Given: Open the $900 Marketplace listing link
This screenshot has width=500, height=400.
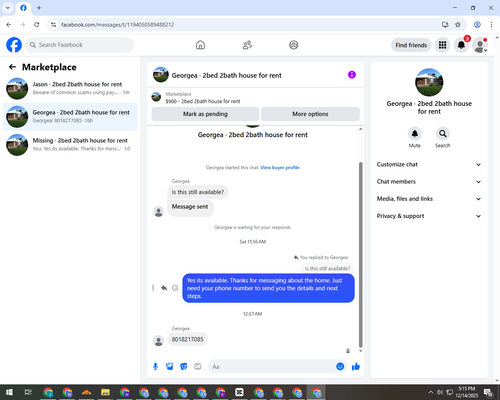Looking at the screenshot, I should 203,101.
